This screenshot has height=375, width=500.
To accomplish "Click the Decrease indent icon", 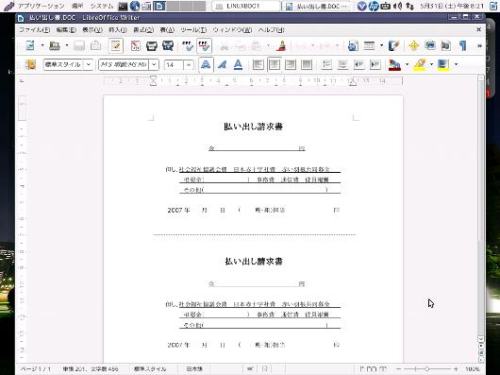I will click(359, 64).
